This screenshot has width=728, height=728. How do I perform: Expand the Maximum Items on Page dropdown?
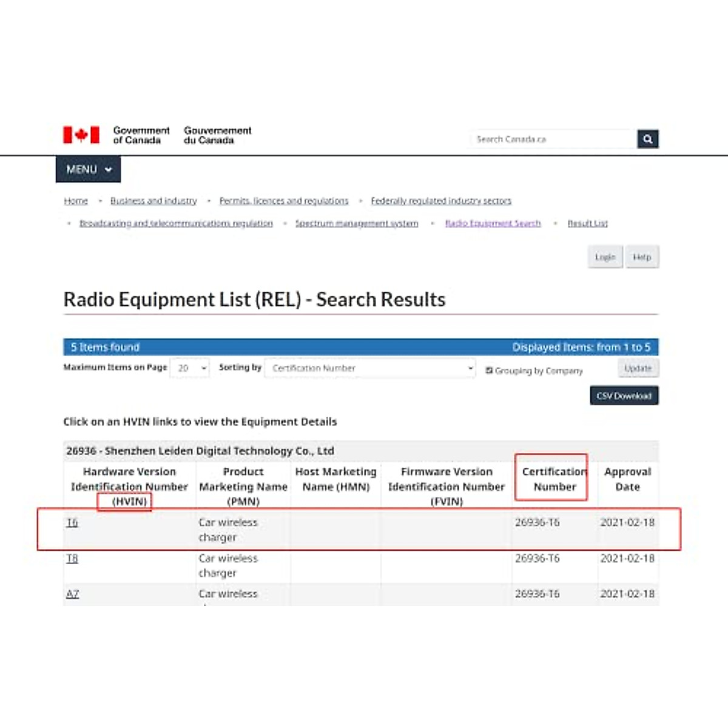pos(190,368)
